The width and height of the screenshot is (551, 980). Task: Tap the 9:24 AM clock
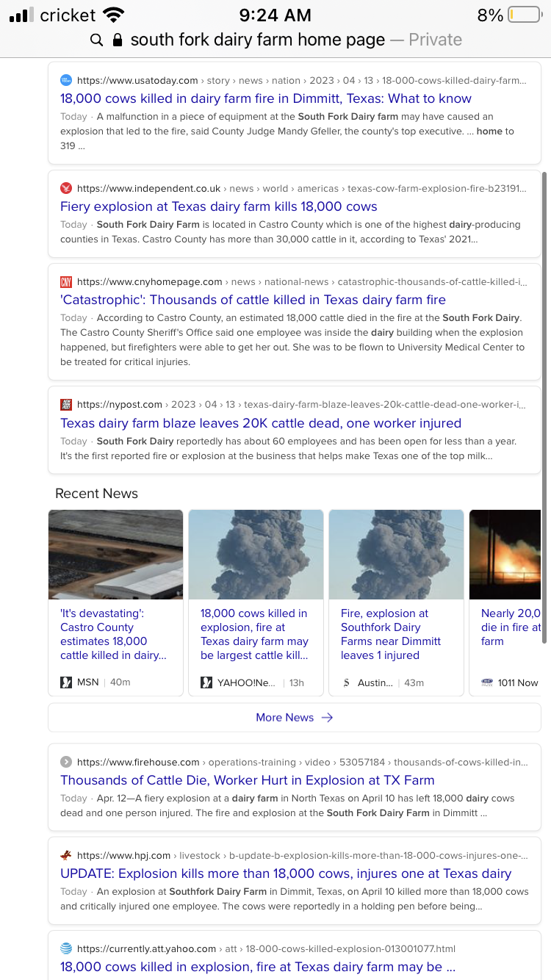tap(275, 15)
